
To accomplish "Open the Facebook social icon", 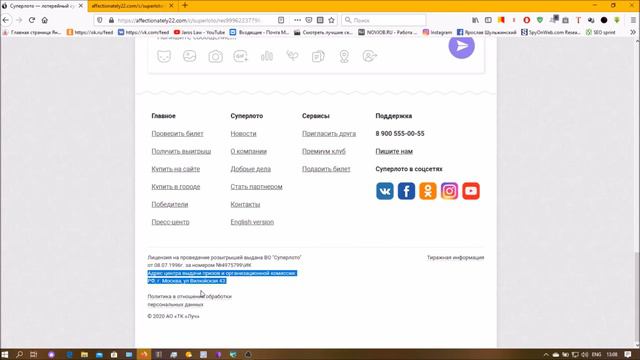I will coord(407,191).
